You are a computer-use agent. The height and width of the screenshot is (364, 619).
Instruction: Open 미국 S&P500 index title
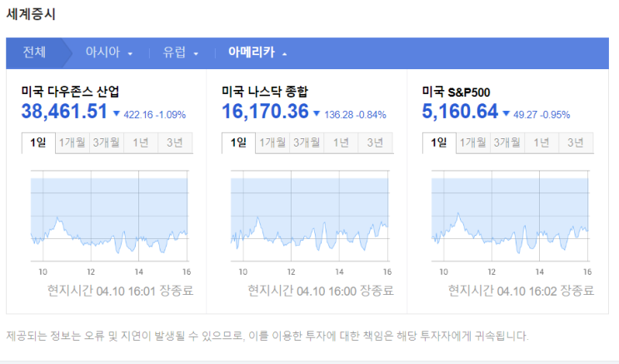pyautogui.click(x=456, y=92)
